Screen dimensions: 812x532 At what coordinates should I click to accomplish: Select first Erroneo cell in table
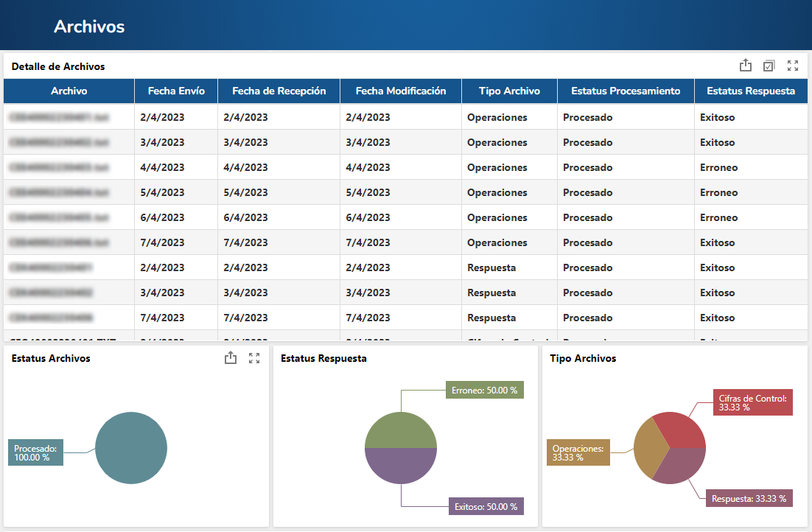(718, 167)
